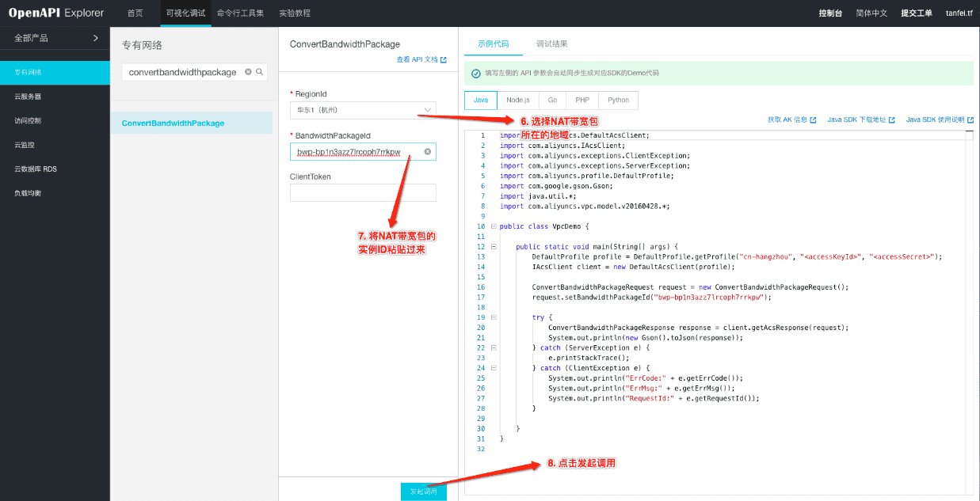
Task: Click into the ClientToken input field
Action: [x=363, y=193]
